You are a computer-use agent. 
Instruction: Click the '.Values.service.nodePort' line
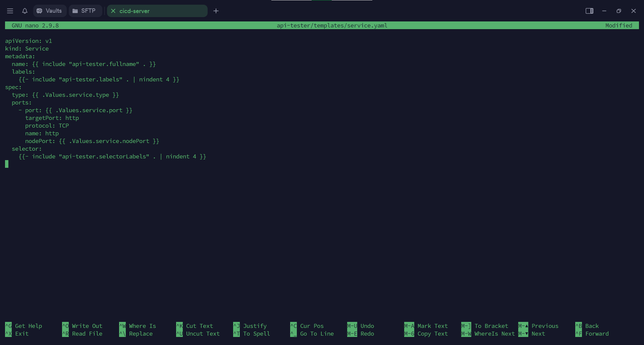92,141
